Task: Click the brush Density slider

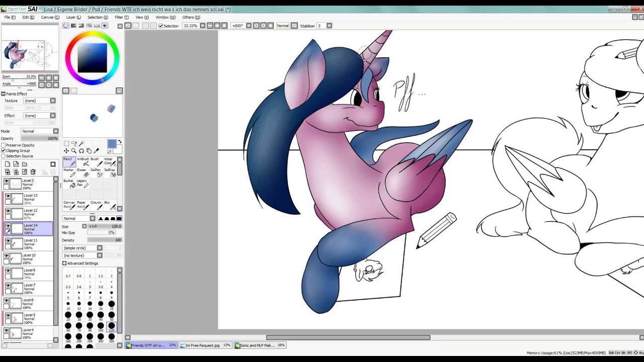Action: tap(105, 240)
